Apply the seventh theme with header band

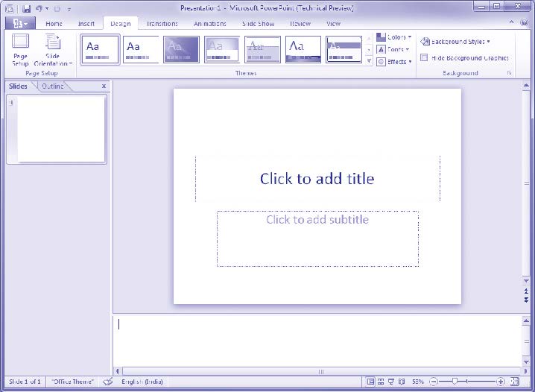coord(344,49)
